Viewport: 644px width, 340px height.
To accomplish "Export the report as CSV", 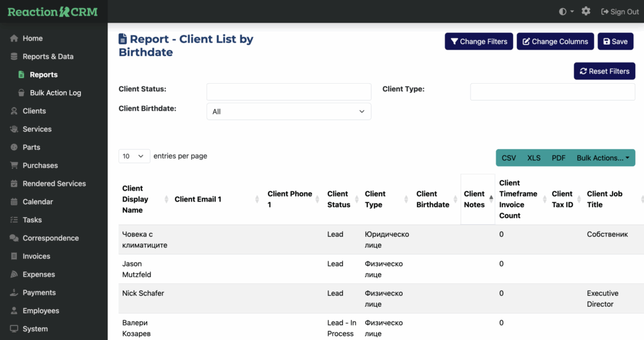I will [509, 158].
